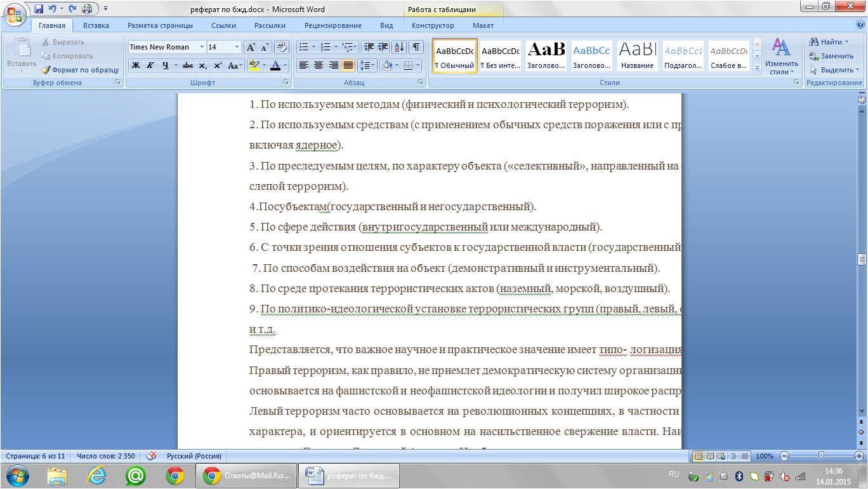Click the Заменить button
The image size is (868, 489).
832,56
